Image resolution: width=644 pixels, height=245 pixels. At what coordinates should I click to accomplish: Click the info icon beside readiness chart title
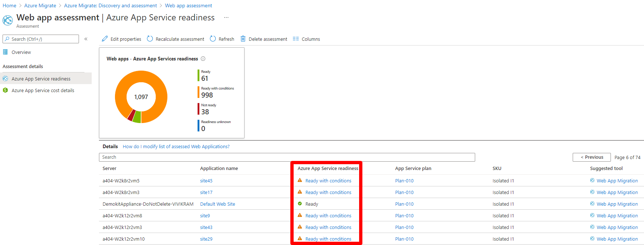(203, 59)
